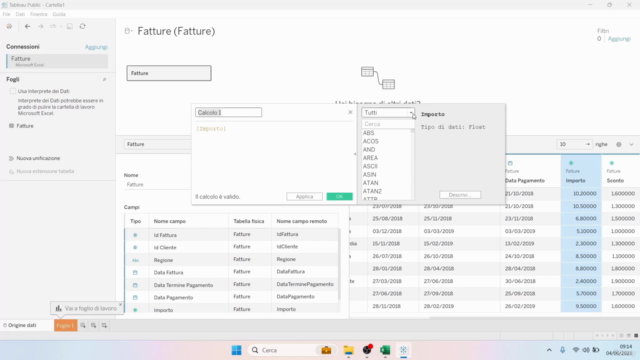This screenshot has width=640, height=360.
Task: Select the ASCII function in list
Action: click(370, 166)
